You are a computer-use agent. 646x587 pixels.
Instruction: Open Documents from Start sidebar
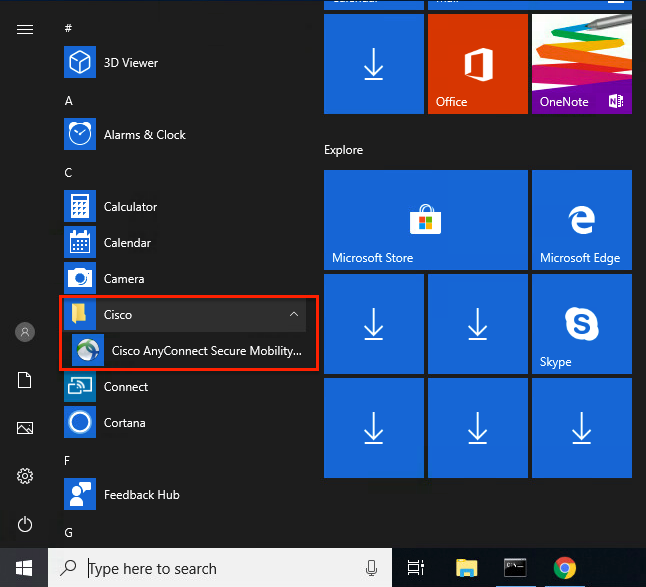coord(25,380)
